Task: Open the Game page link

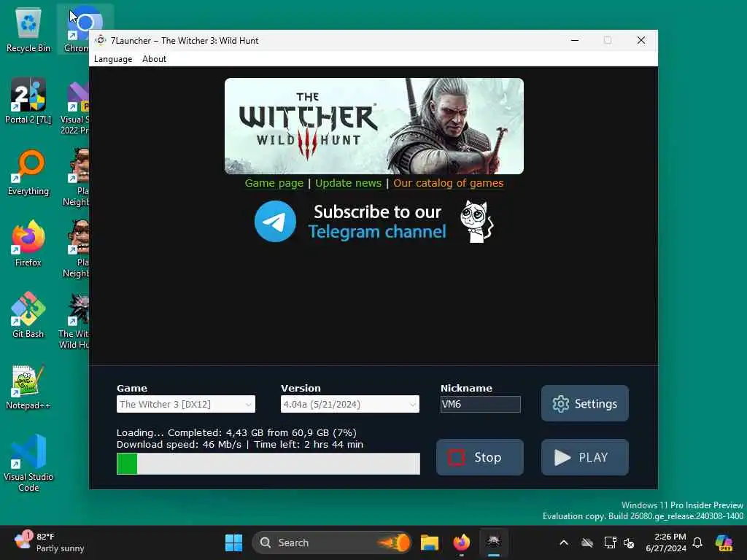Action: (274, 183)
